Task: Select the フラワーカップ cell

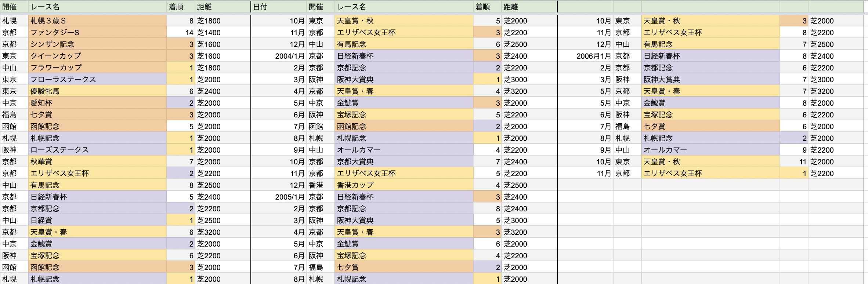Action: (x=97, y=68)
